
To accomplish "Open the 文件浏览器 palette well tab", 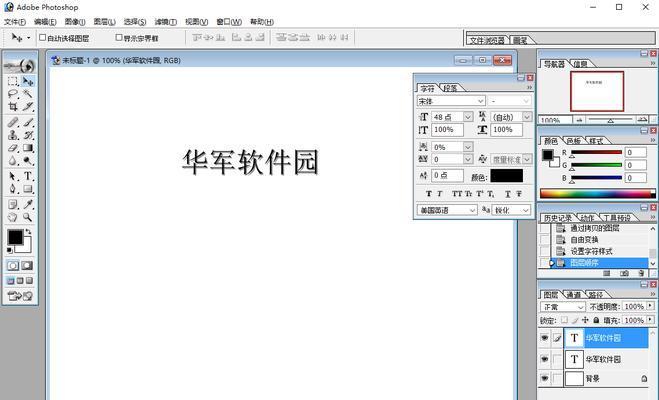I will [x=487, y=40].
